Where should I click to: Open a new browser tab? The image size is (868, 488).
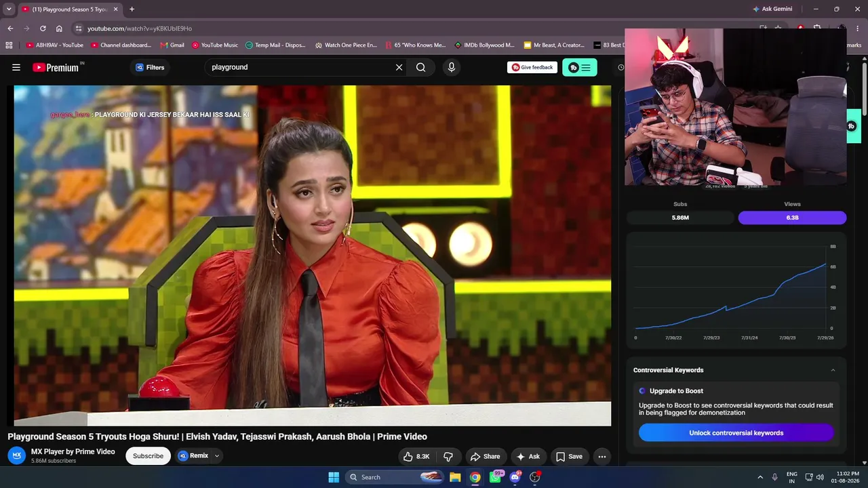[132, 9]
